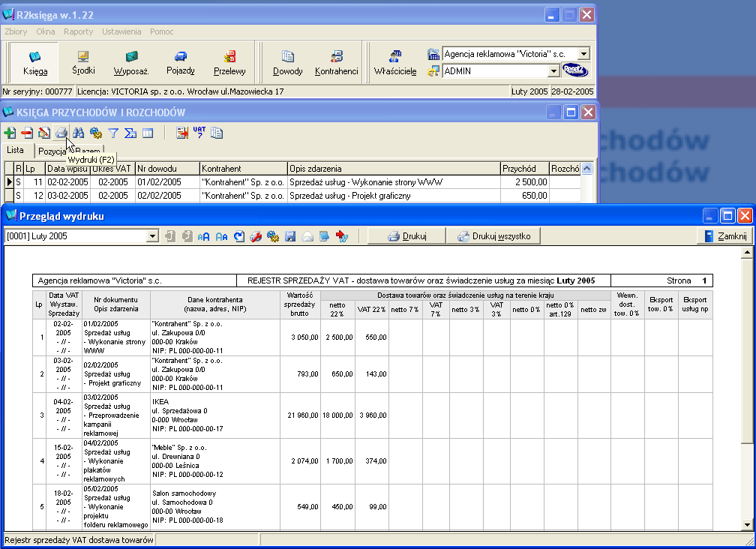Search entries with the binoculars icon
The width and height of the screenshot is (756, 549).
point(79,133)
